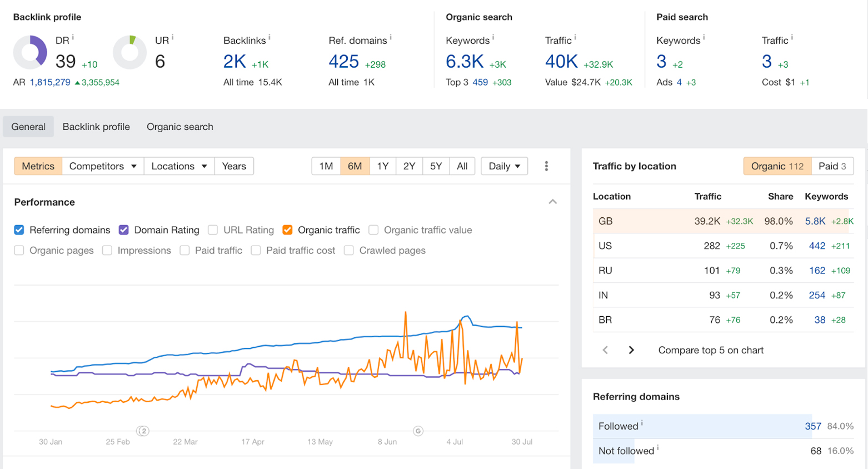Viewport: 868px width, 469px height.
Task: Click info icon beside Followed label
Action: 642,423
